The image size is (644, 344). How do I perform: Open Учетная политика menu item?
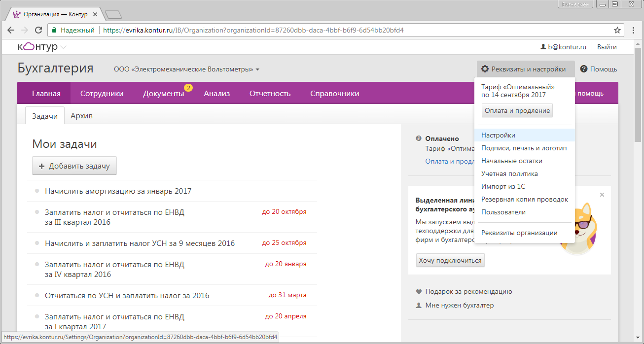pyautogui.click(x=525, y=173)
